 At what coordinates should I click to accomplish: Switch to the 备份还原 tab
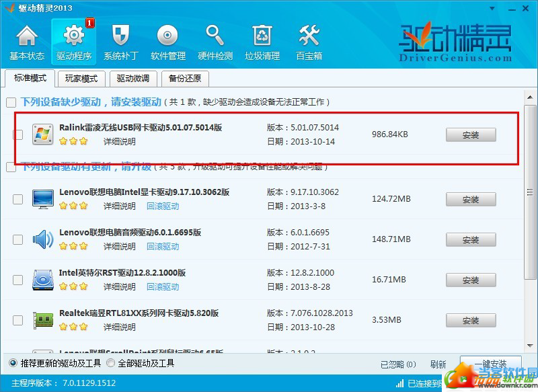pyautogui.click(x=185, y=79)
